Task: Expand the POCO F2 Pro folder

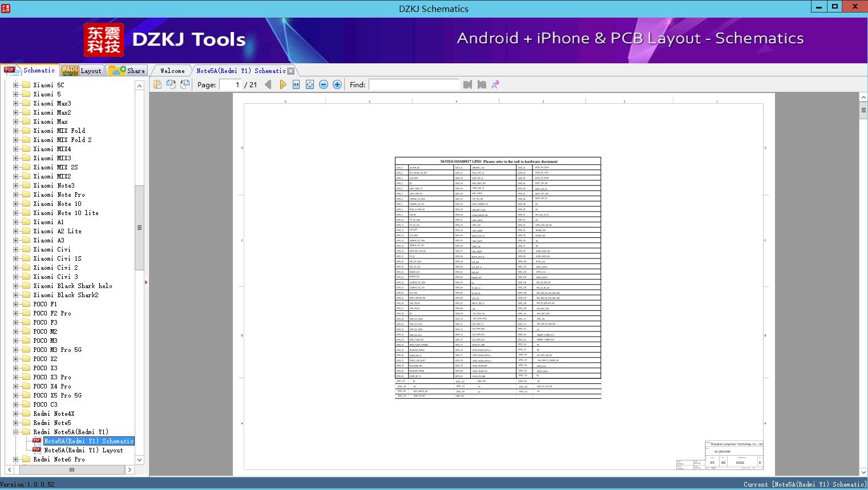Action: pos(16,313)
